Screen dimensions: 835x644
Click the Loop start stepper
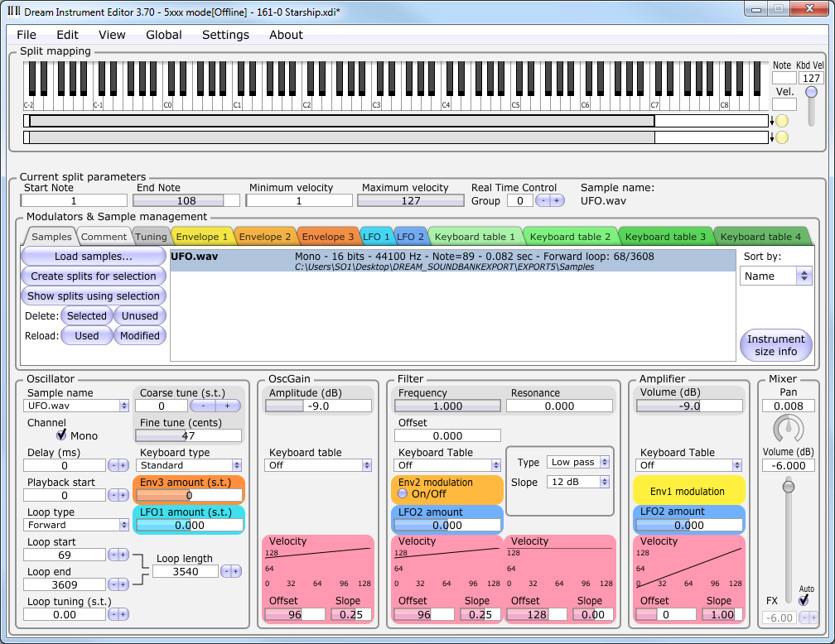(118, 555)
